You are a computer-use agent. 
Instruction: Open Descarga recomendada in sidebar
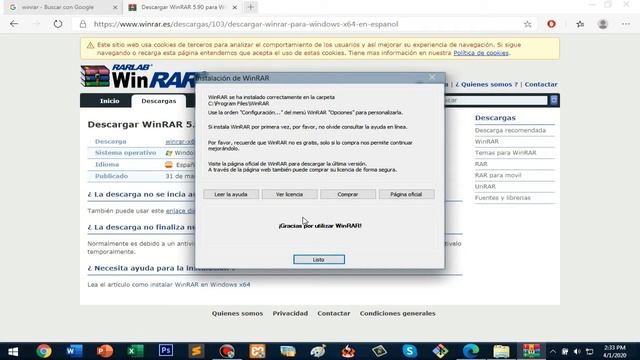pos(510,130)
